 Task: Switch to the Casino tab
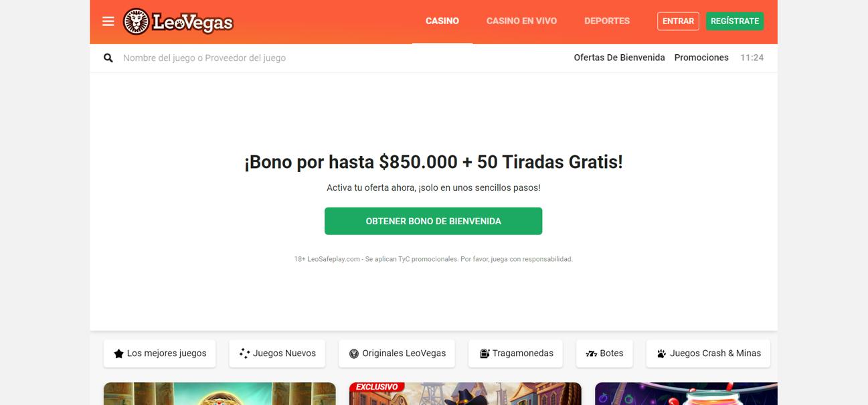pos(442,21)
